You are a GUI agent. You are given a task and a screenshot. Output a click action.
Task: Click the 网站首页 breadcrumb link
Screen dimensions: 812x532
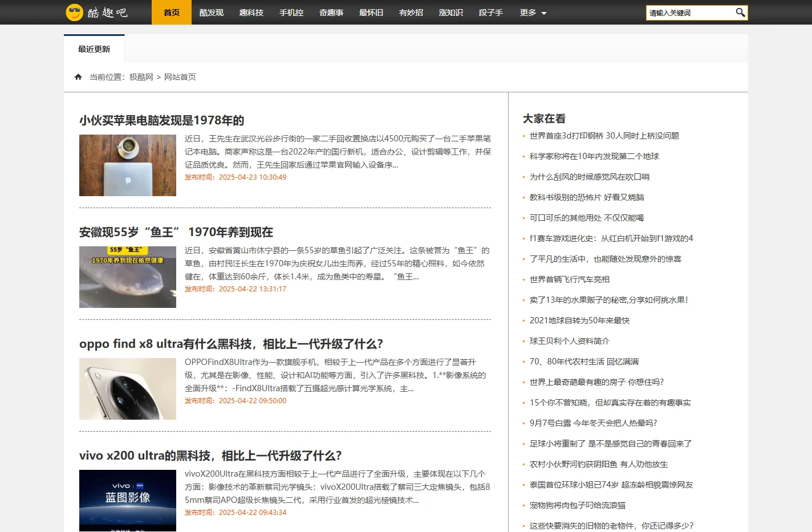(x=180, y=77)
